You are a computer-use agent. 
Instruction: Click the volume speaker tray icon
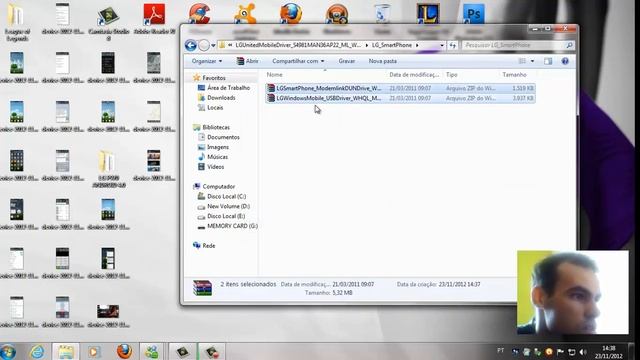click(582, 351)
